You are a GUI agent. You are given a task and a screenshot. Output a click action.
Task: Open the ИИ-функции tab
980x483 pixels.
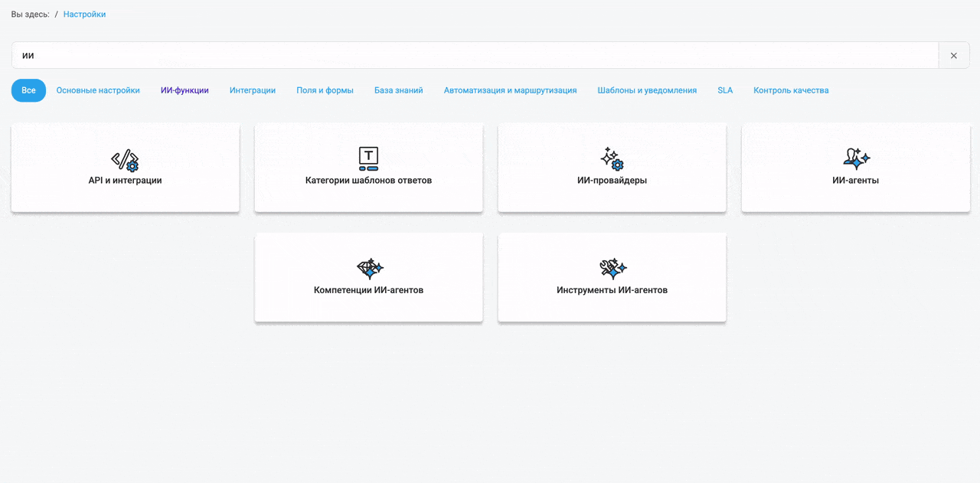pyautogui.click(x=185, y=90)
